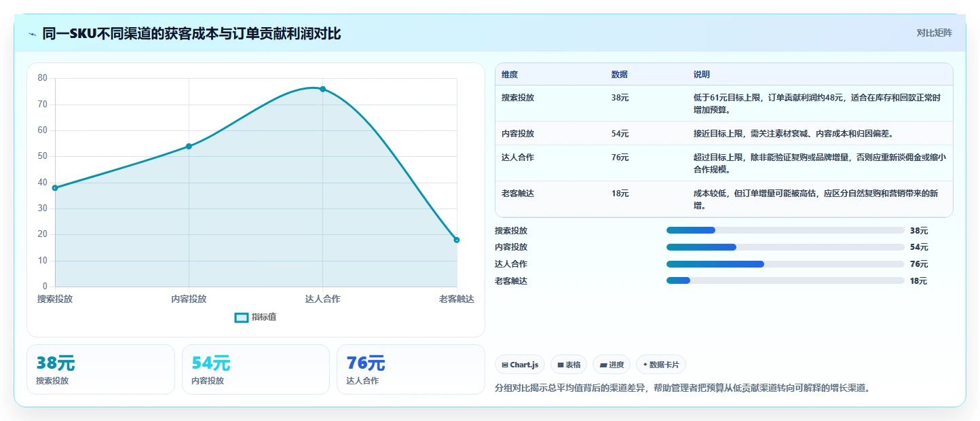This screenshot has height=421, width=980.
Task: Click the 数据 table column header
Action: (x=620, y=75)
